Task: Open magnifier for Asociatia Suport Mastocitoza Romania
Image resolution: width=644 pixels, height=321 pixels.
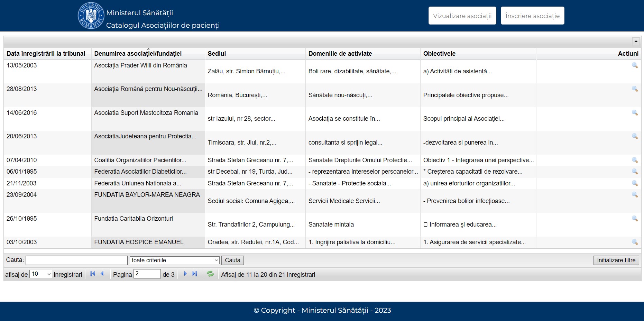Action: click(x=635, y=113)
